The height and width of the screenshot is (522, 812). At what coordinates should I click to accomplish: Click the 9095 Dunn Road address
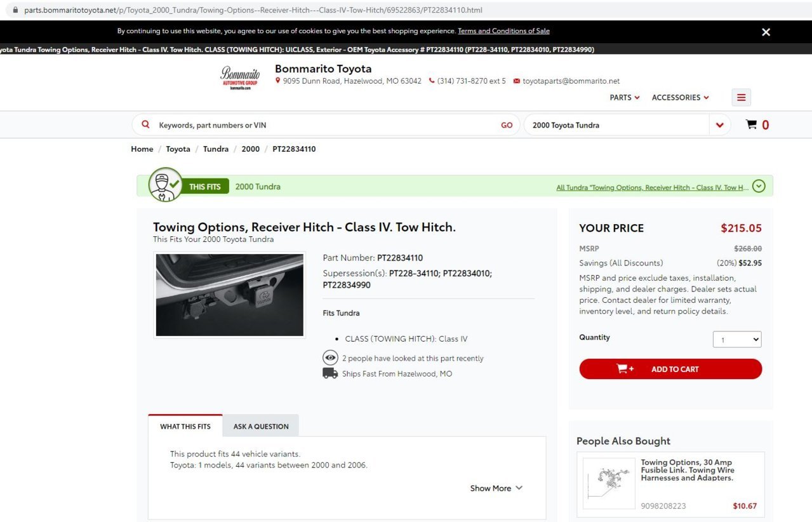pyautogui.click(x=352, y=81)
